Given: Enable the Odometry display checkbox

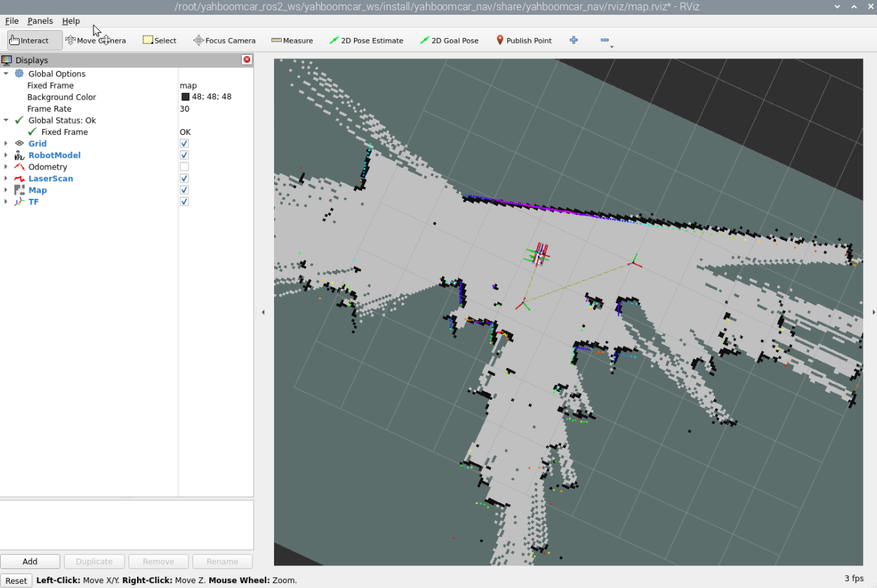Looking at the screenshot, I should pyautogui.click(x=184, y=167).
